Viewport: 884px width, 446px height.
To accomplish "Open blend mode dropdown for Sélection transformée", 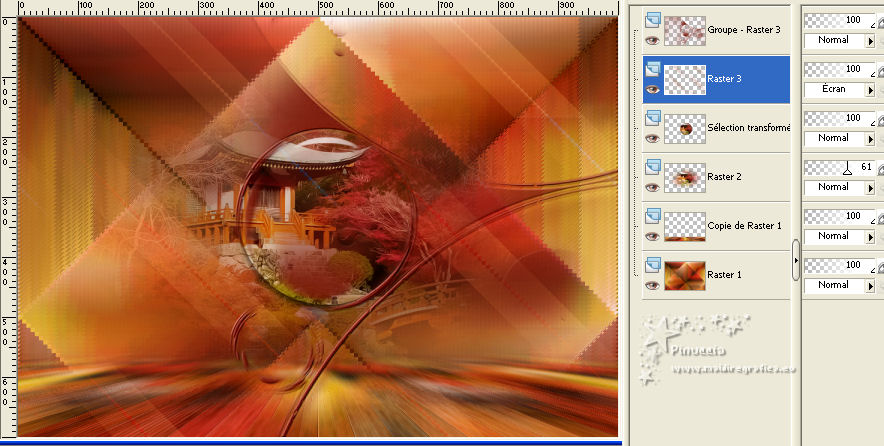I will click(x=839, y=139).
